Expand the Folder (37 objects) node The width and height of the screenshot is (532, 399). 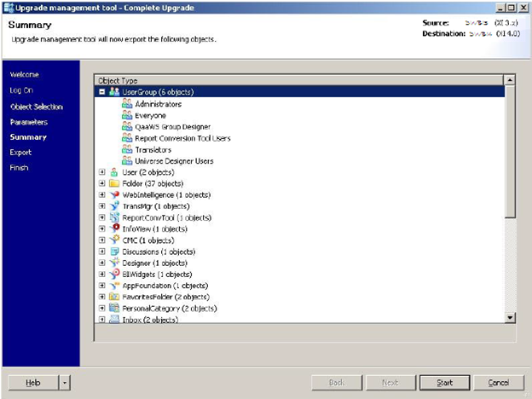pos(102,183)
